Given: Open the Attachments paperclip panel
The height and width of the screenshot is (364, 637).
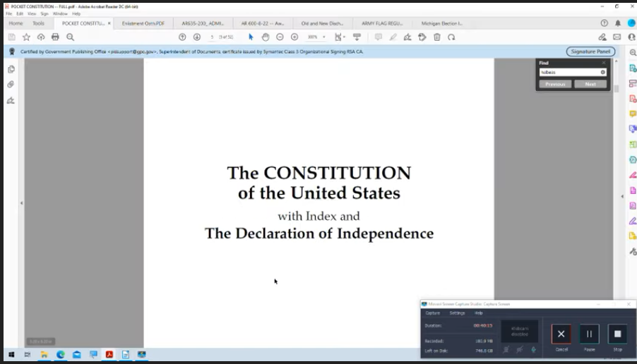Looking at the screenshot, I should tap(11, 85).
